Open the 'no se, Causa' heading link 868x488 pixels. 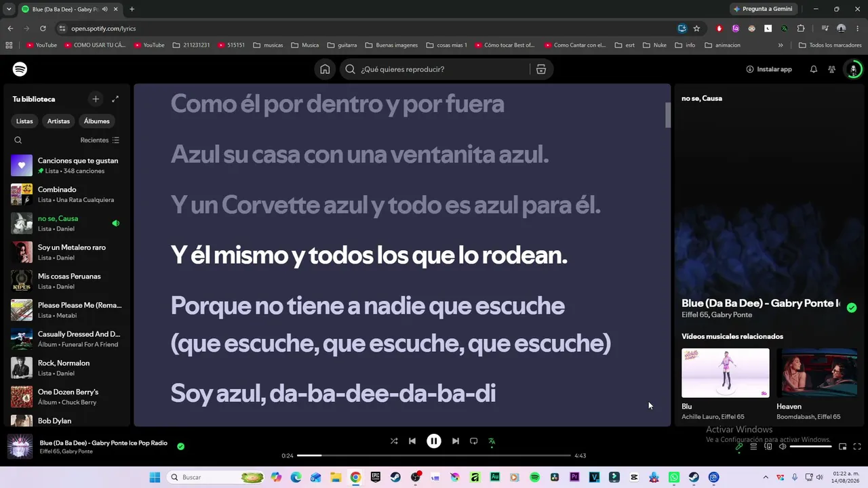point(702,98)
